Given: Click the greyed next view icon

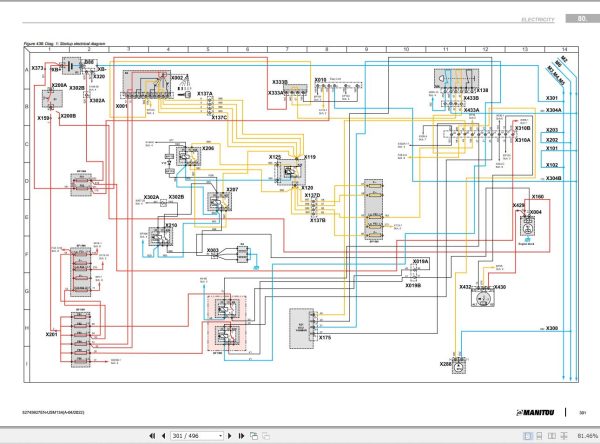Looking at the screenshot, I should (x=266, y=436).
